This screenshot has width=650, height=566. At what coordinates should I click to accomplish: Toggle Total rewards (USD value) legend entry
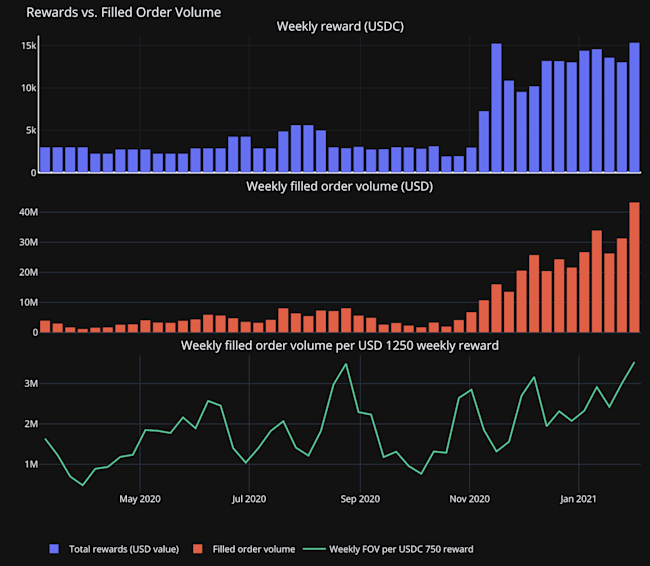click(114, 549)
